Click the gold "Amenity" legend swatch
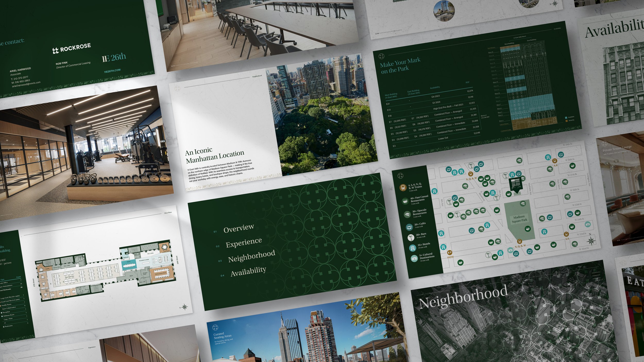The height and width of the screenshot is (362, 644). point(566,121)
